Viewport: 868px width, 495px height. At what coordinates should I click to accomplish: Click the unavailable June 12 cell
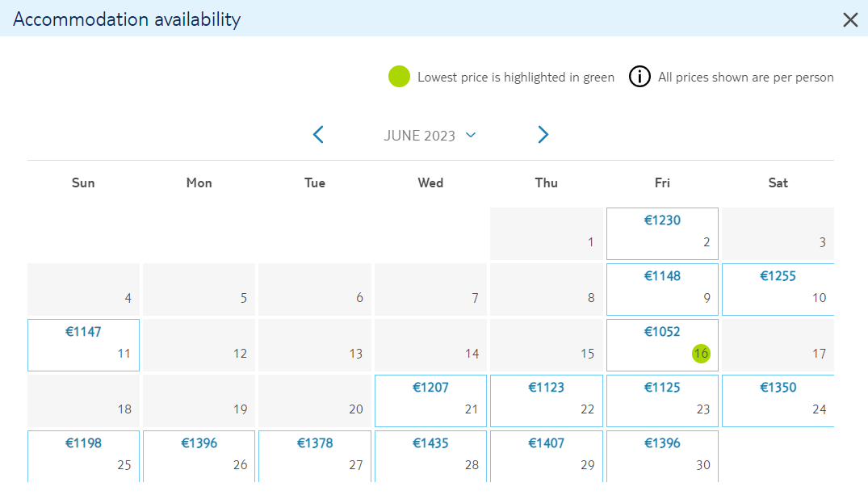tap(199, 345)
